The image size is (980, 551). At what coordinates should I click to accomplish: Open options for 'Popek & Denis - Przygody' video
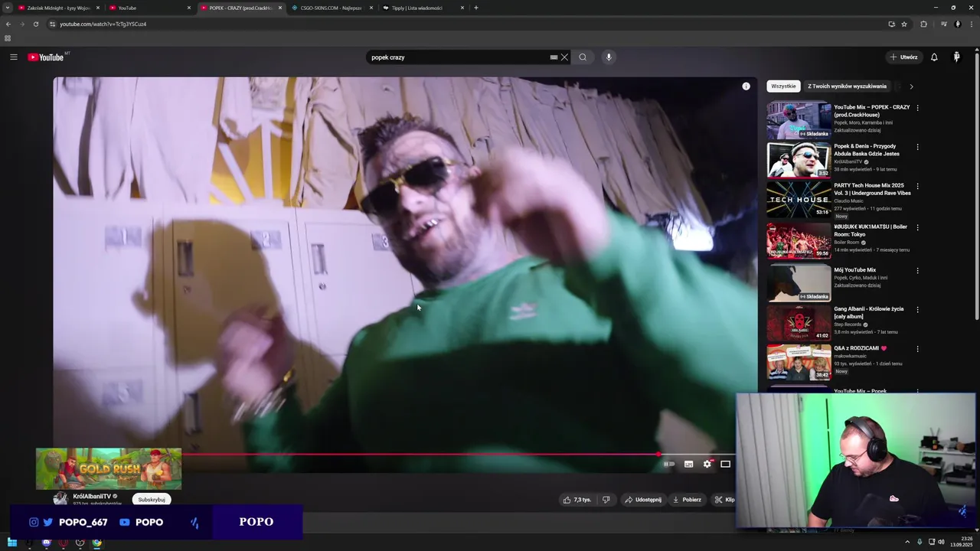(x=917, y=147)
